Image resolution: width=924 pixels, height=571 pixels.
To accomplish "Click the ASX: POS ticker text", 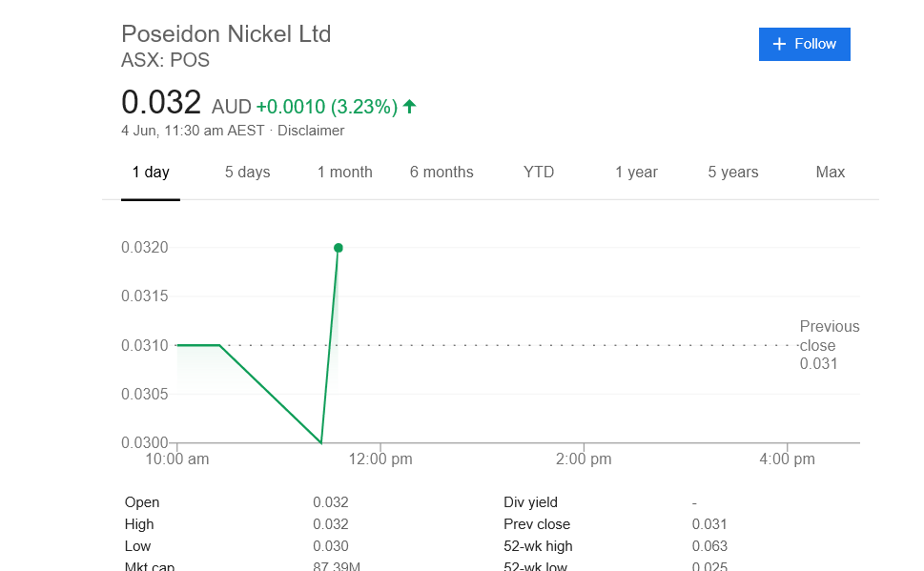I will (165, 60).
